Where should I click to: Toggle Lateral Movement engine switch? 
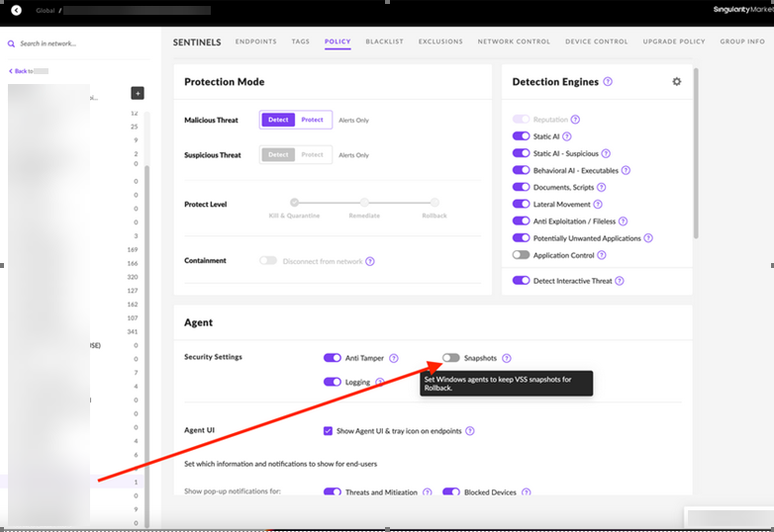coord(521,204)
